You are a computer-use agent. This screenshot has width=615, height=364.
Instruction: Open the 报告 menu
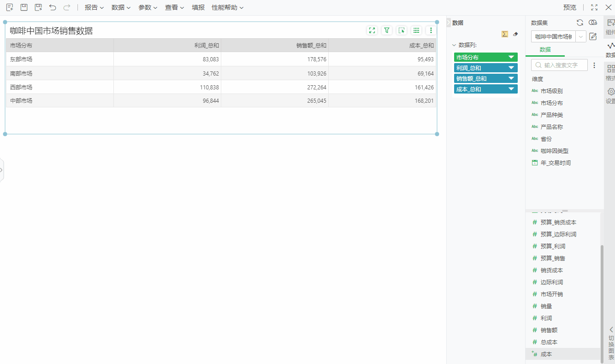tap(94, 7)
